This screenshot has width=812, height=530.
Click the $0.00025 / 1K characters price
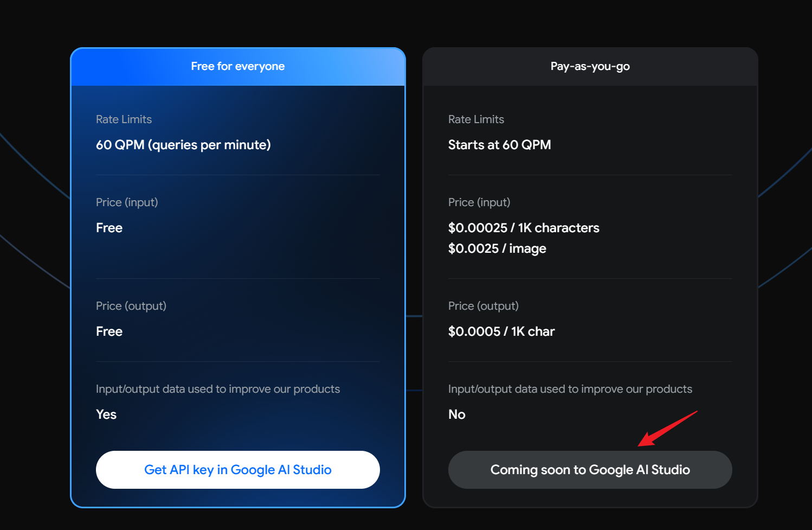point(524,228)
